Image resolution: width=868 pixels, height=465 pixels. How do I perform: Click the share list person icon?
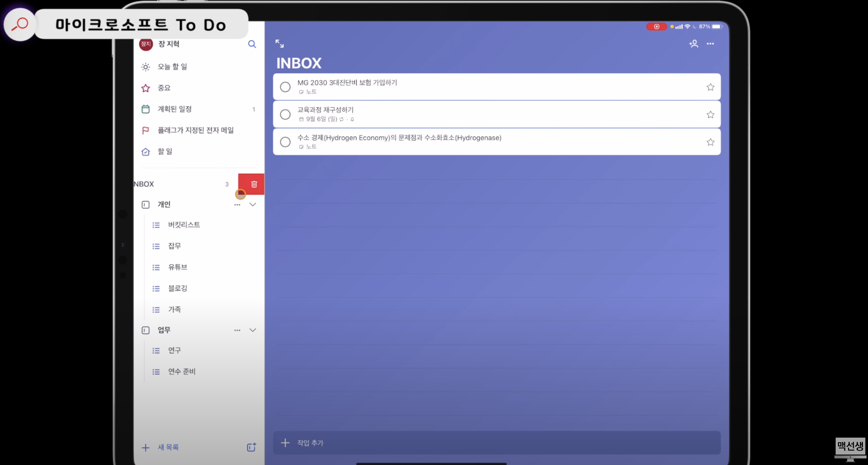pyautogui.click(x=694, y=44)
